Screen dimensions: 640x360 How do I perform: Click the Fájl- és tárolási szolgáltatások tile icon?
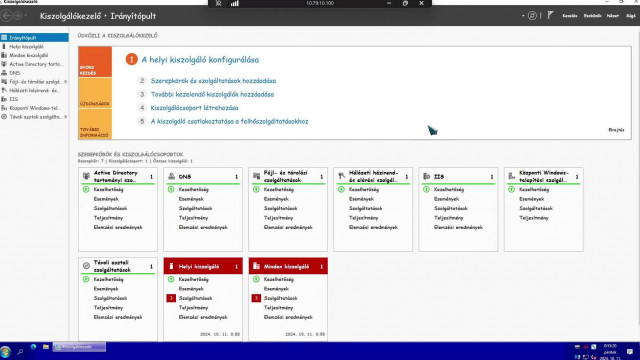click(256, 176)
